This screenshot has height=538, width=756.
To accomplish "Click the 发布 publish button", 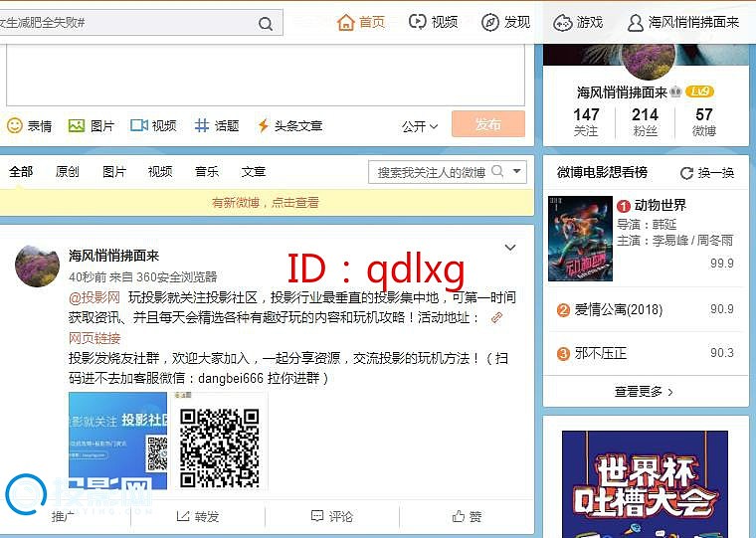I will click(x=487, y=124).
